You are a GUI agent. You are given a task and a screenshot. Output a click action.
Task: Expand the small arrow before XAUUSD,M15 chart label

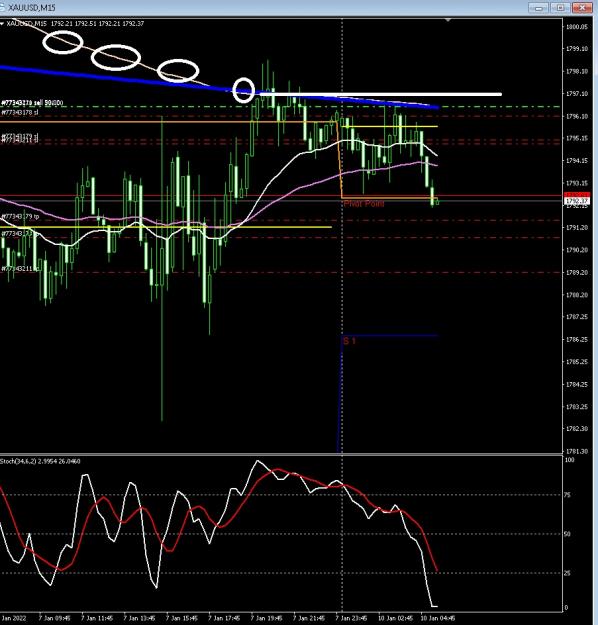(2, 24)
